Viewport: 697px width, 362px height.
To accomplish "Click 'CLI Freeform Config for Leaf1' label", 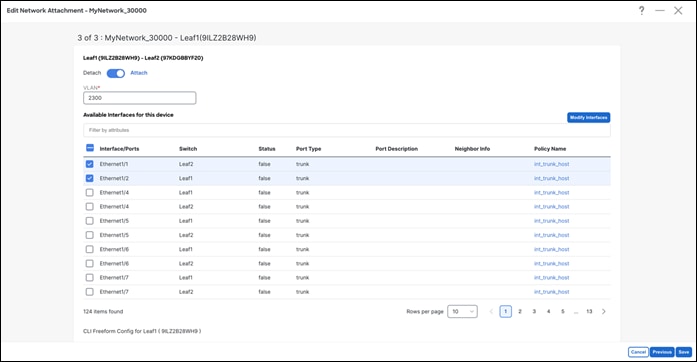I will pyautogui.click(x=142, y=331).
